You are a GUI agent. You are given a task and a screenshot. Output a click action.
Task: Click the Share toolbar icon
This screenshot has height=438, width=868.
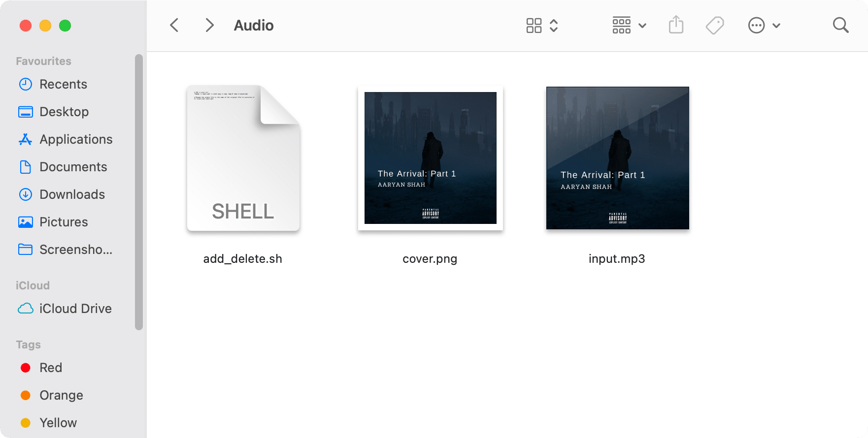[x=676, y=25]
